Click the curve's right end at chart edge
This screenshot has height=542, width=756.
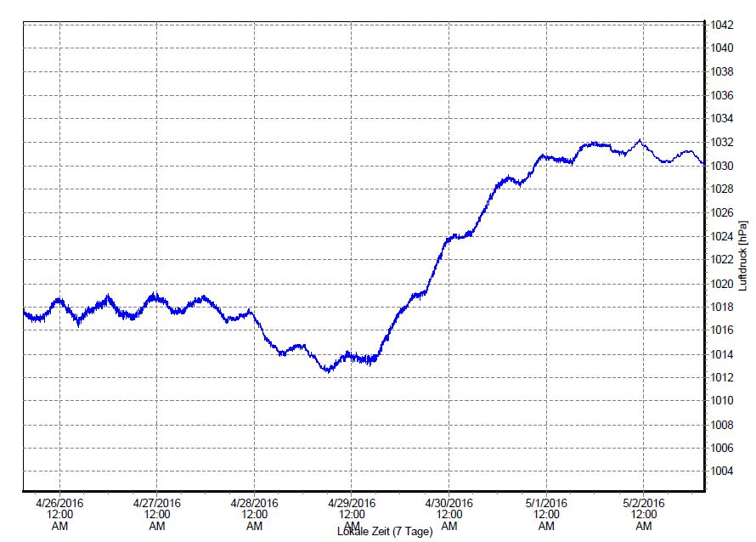[704, 164]
